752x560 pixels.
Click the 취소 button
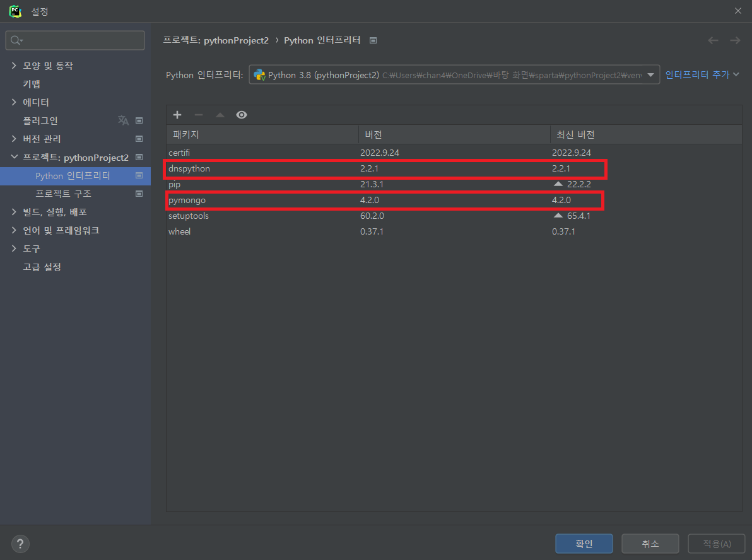[x=650, y=544]
